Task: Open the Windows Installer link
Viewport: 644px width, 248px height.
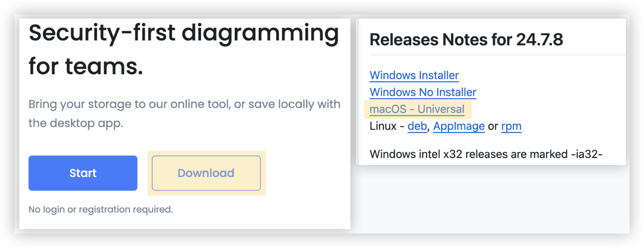Action: tap(414, 75)
